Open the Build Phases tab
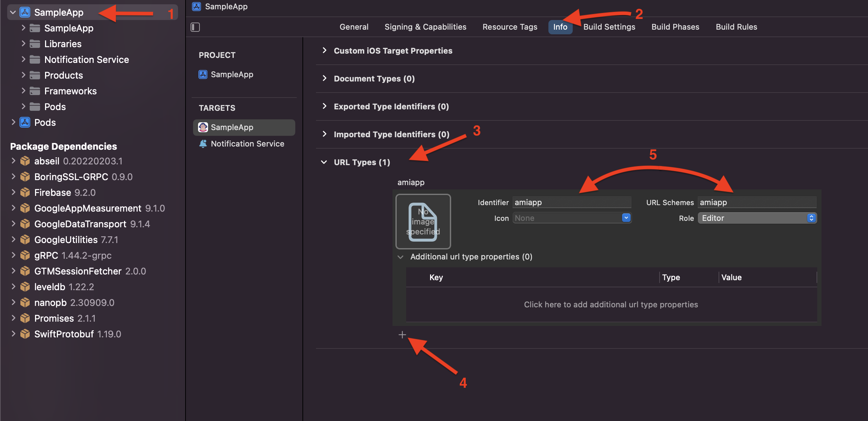Screen dimensions: 868x421 675,27
